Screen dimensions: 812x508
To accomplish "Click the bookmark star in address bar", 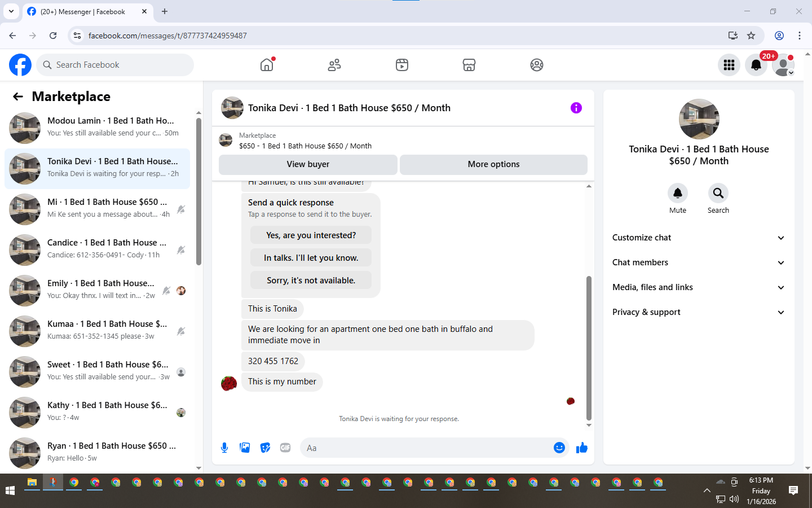I will (x=751, y=36).
